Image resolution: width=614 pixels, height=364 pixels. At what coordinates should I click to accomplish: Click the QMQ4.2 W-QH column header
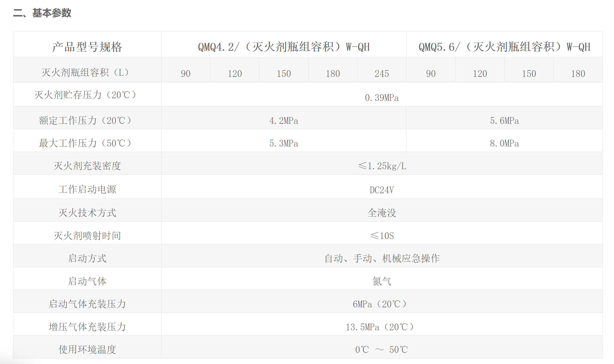coord(284,47)
